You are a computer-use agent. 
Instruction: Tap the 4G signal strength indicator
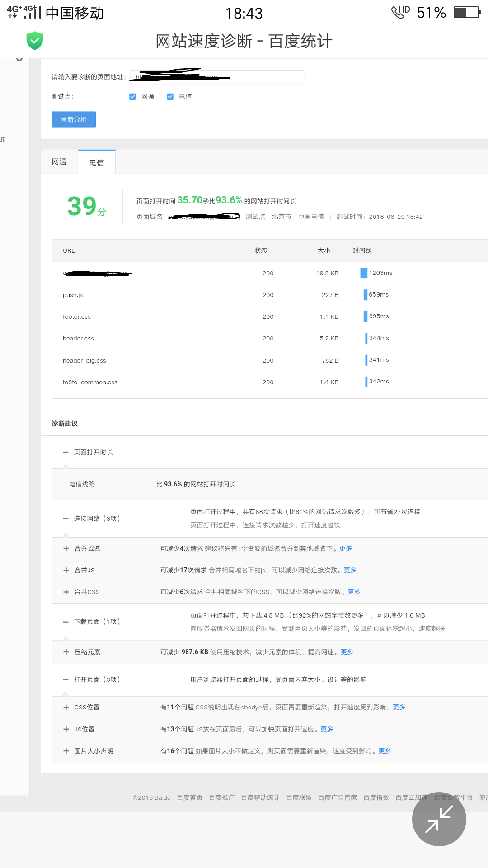(x=24, y=12)
